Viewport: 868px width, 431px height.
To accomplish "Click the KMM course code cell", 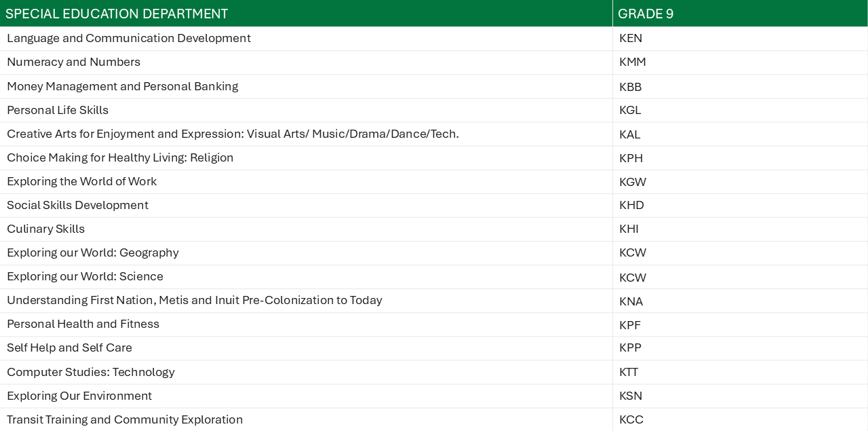I will pyautogui.click(x=740, y=62).
